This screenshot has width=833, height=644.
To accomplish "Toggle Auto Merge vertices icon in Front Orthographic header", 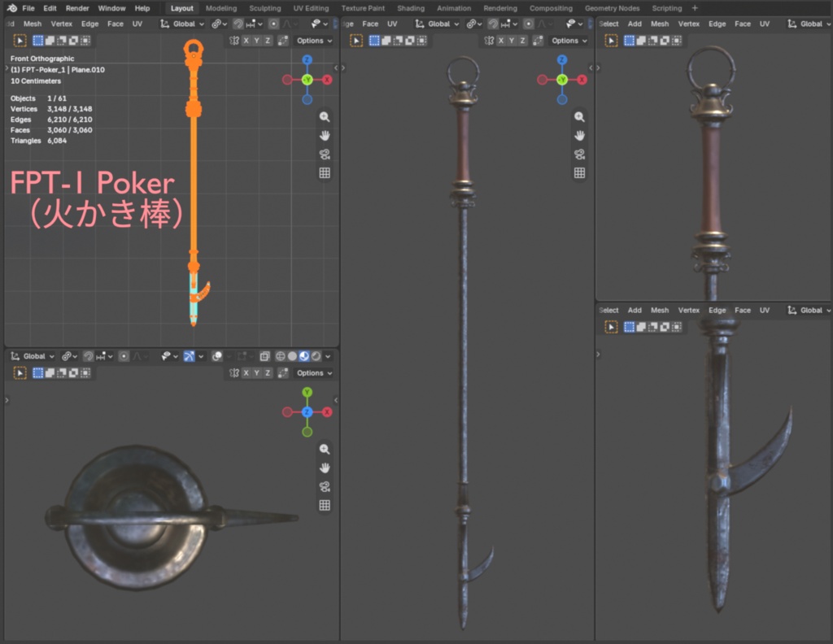I will coord(283,41).
